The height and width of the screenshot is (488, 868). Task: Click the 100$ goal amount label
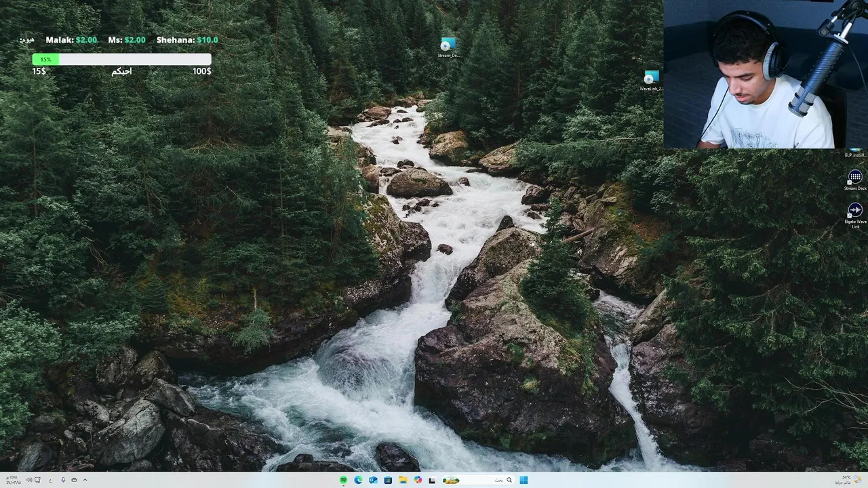[201, 71]
